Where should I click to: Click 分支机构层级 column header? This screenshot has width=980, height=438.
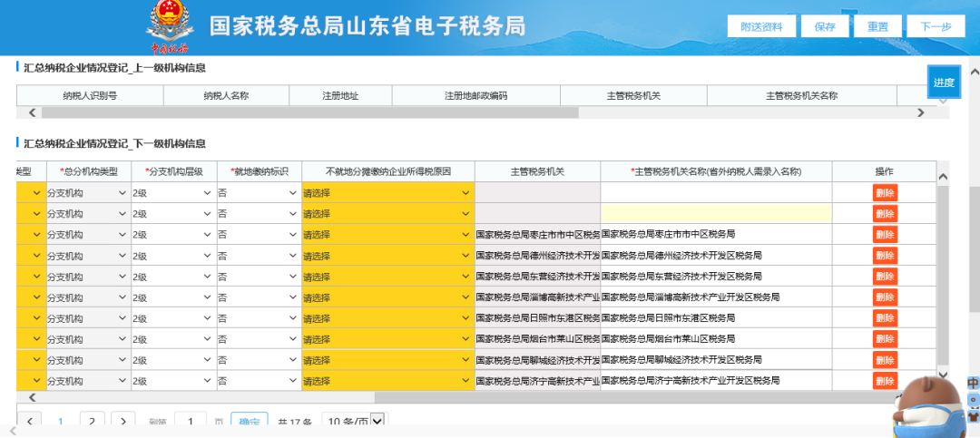pyautogui.click(x=173, y=171)
